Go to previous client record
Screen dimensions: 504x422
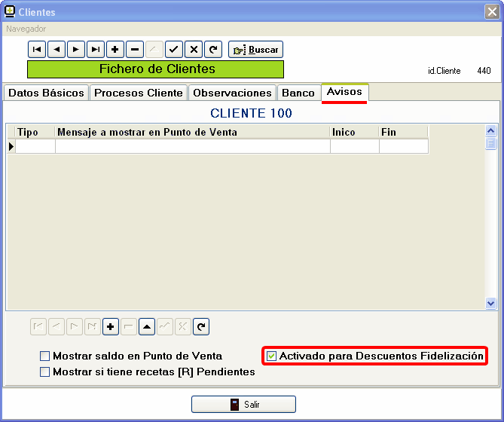click(x=57, y=50)
